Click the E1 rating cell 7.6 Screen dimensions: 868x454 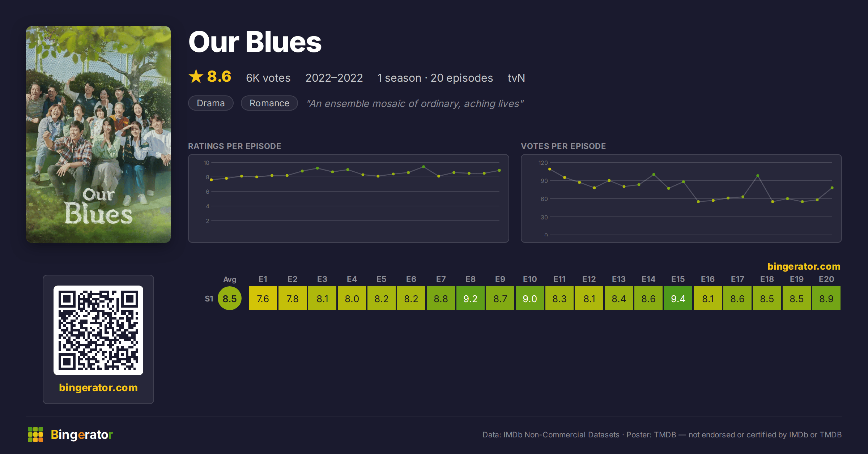[263, 299]
